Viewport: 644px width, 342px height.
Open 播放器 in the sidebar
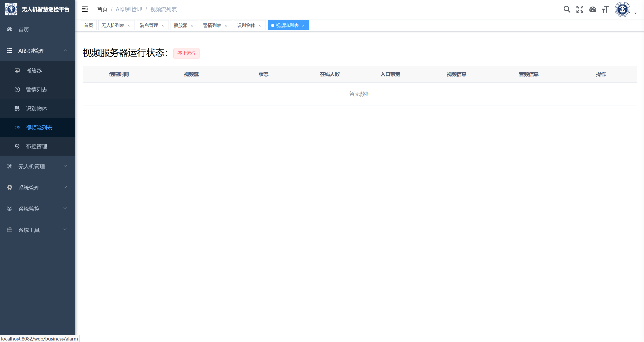click(x=34, y=71)
